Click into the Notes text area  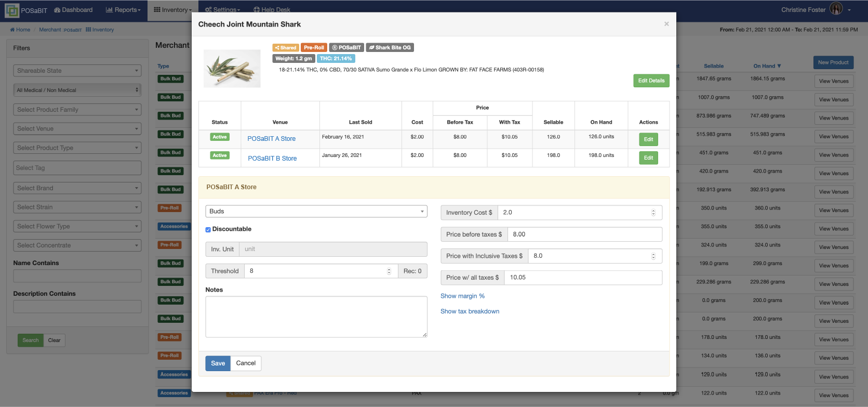[x=316, y=317]
